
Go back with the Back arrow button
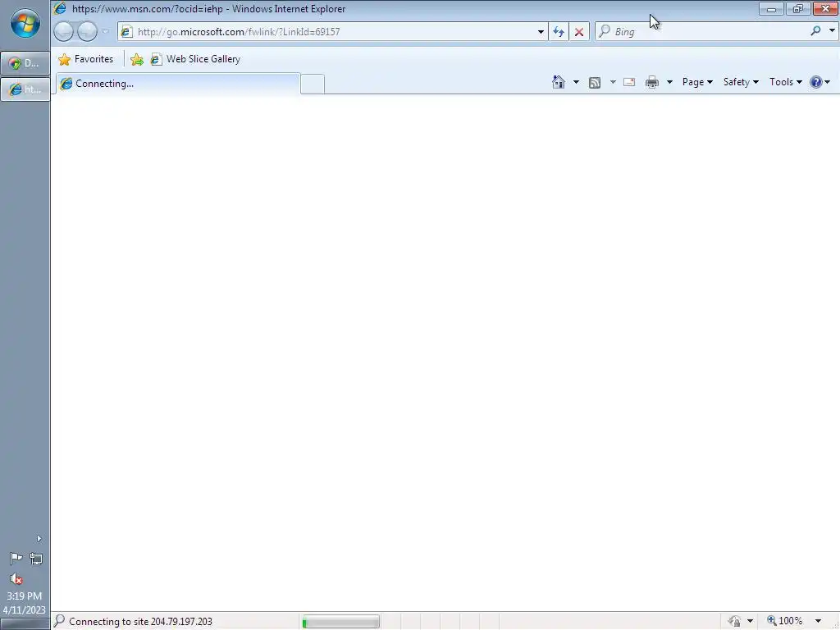pyautogui.click(x=64, y=32)
